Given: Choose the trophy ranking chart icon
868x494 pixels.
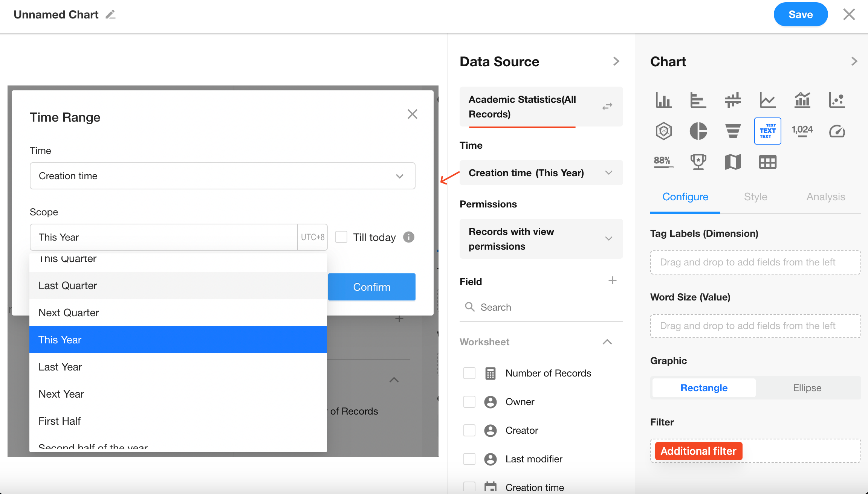Looking at the screenshot, I should point(698,162).
